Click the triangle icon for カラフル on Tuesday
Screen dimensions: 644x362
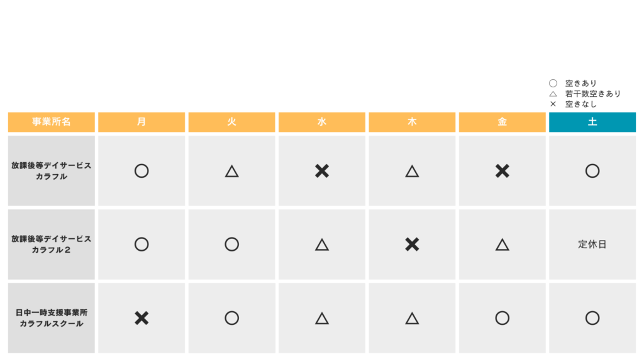click(x=231, y=171)
